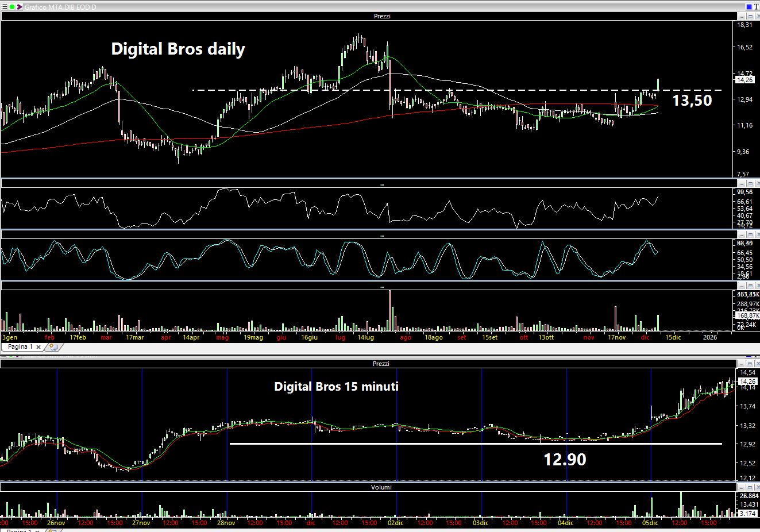Click the Volumi panel header

pos(381,487)
